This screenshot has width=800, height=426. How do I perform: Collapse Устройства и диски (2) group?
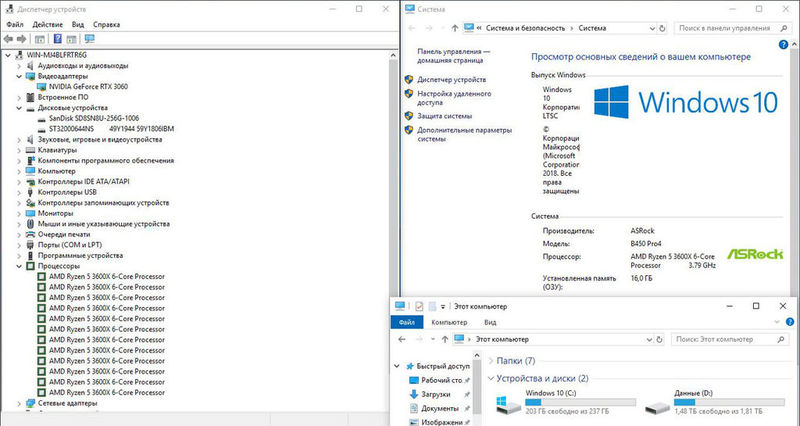click(491, 379)
